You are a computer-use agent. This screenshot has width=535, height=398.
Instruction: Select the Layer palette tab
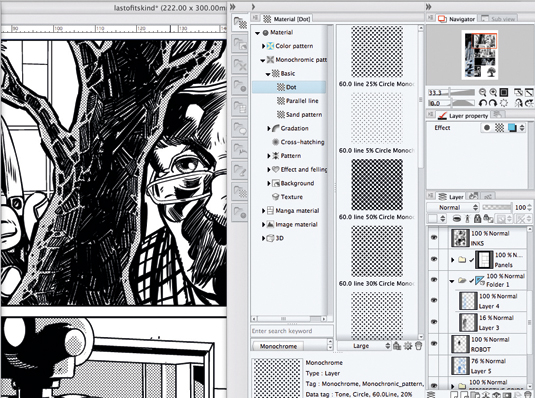tap(451, 197)
